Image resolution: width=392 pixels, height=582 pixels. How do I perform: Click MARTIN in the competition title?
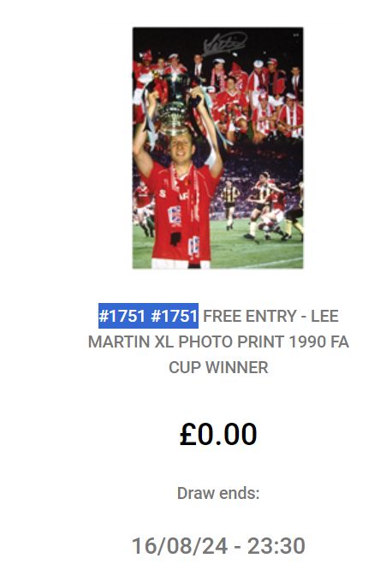[119, 341]
